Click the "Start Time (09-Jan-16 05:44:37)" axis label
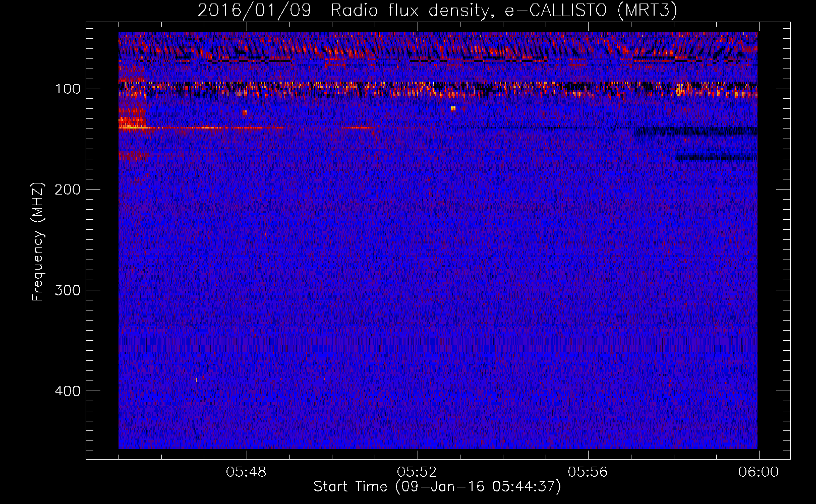Screen dimensions: 816x504 pyautogui.click(x=437, y=487)
